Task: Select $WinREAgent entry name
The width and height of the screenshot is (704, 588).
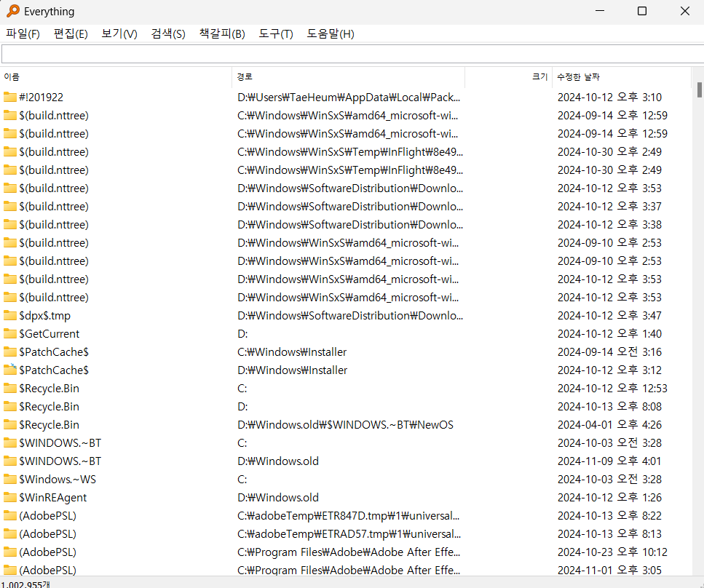Action: [52, 498]
